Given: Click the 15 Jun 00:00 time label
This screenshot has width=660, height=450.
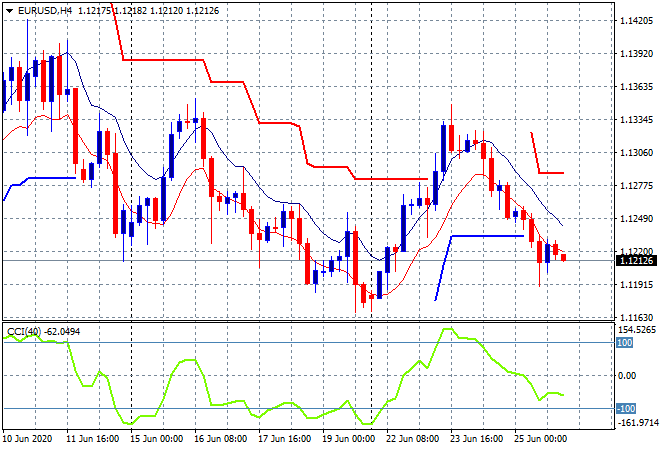Looking at the screenshot, I should click(157, 439).
